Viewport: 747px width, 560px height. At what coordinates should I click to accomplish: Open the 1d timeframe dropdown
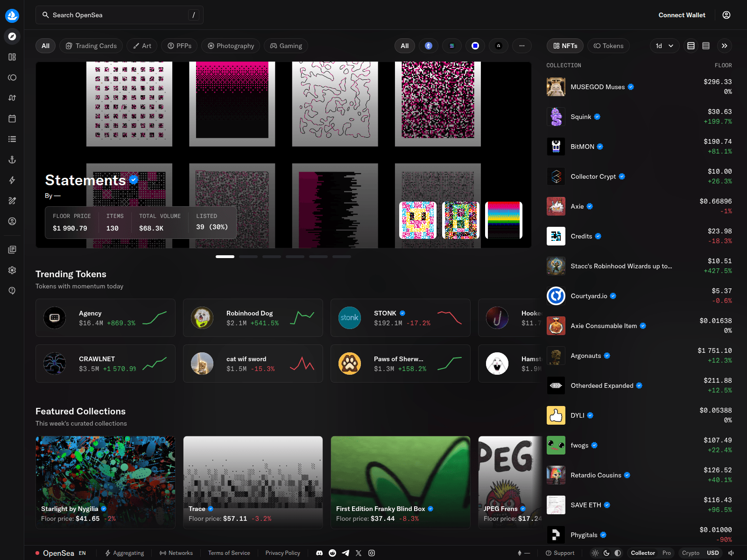[665, 46]
